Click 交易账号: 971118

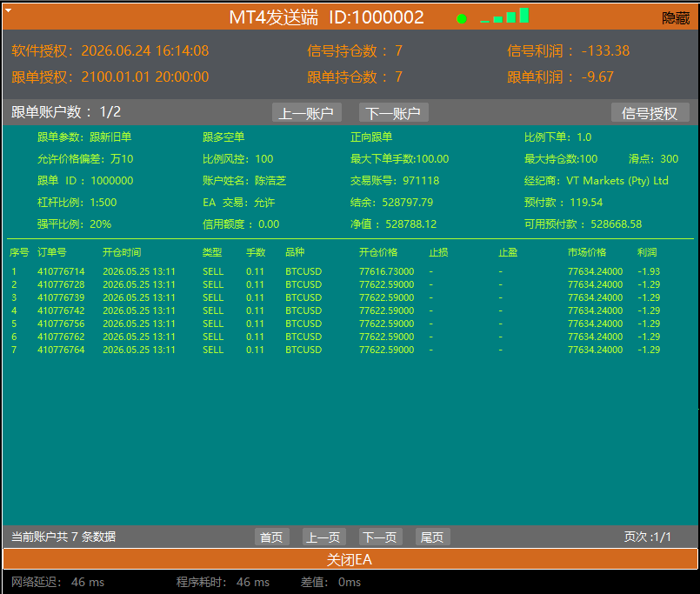coord(395,181)
